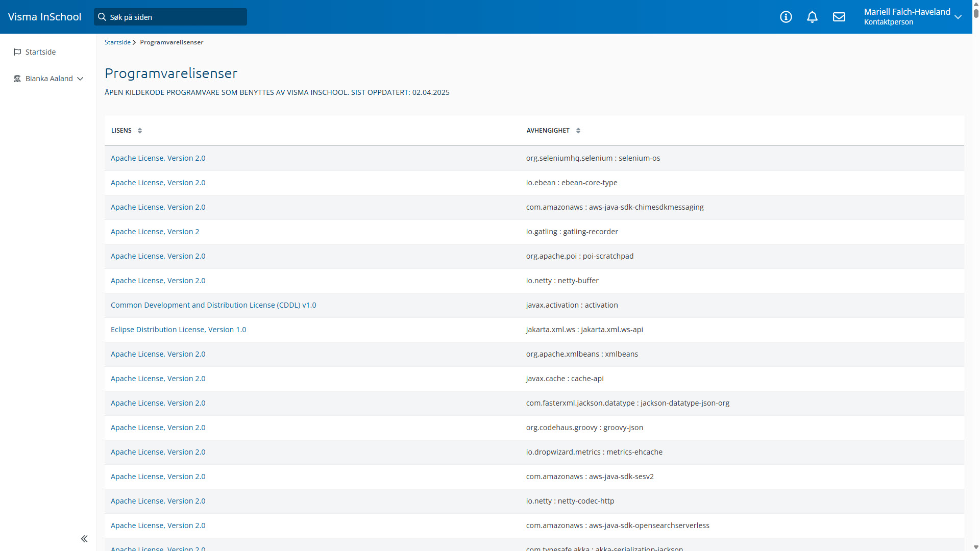Image resolution: width=980 pixels, height=551 pixels.
Task: Click the 'SIST OPPDATERT: 02.04.2025' subtitle
Action: tap(400, 92)
